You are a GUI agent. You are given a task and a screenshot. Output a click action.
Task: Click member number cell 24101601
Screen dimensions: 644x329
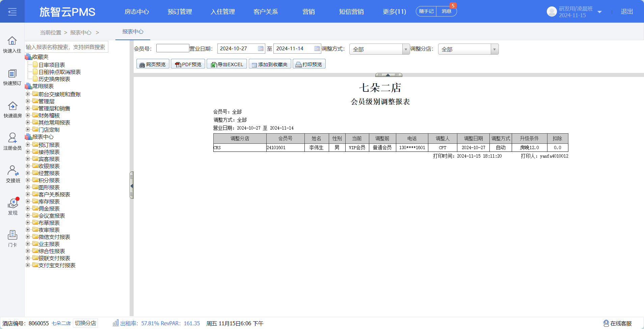[x=285, y=147]
